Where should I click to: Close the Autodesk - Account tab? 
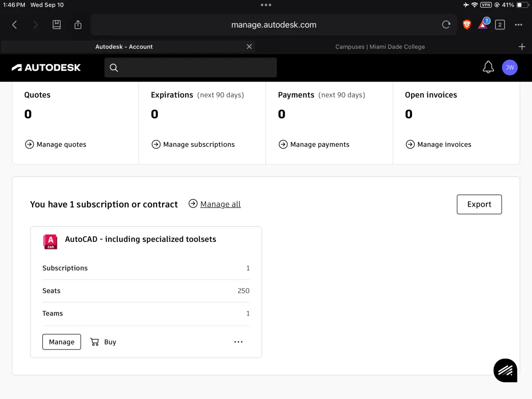(x=249, y=47)
